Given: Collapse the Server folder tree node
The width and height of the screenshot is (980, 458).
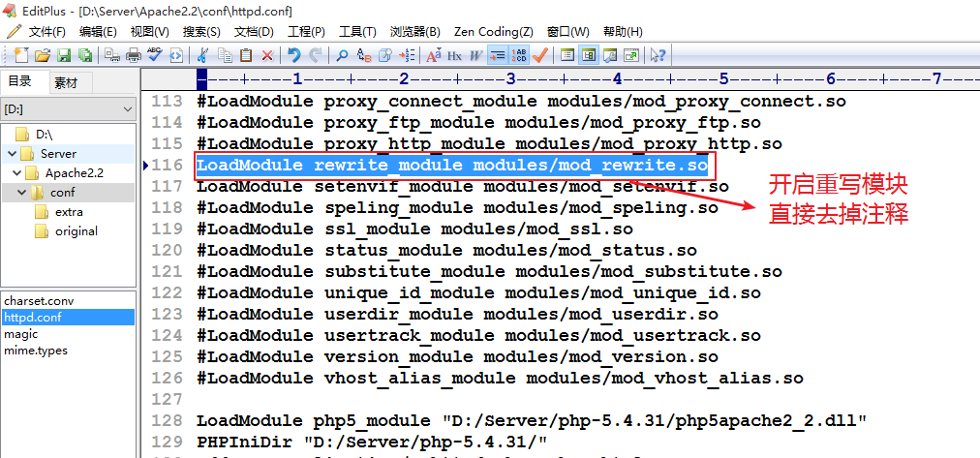Looking at the screenshot, I should click(x=10, y=153).
